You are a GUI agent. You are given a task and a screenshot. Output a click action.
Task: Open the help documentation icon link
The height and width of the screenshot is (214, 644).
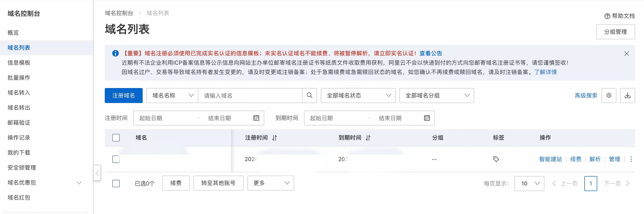(607, 16)
